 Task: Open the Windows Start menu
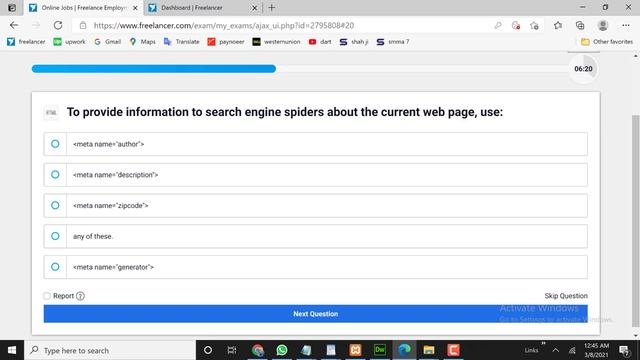pyautogui.click(x=12, y=350)
